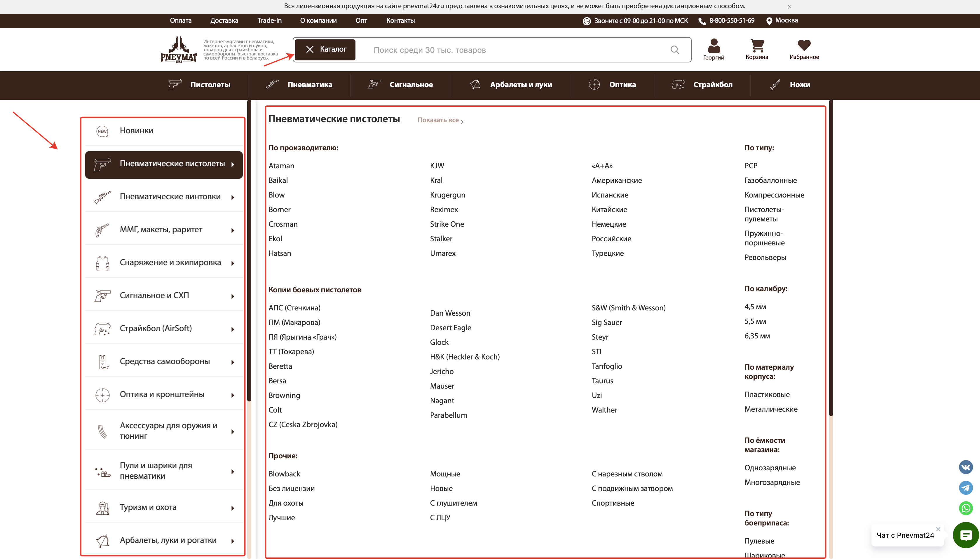Click the phone icon beside 8-800-550-51-69
980x559 pixels.
click(x=702, y=21)
